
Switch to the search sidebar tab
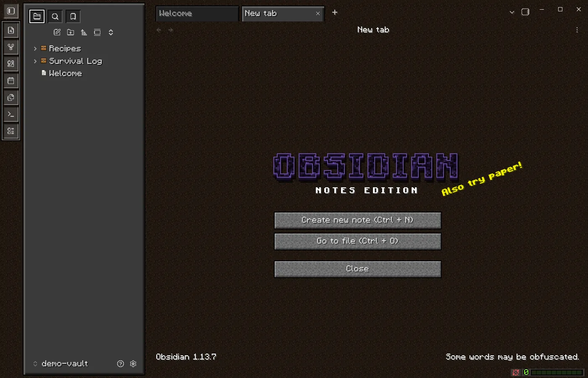click(55, 16)
